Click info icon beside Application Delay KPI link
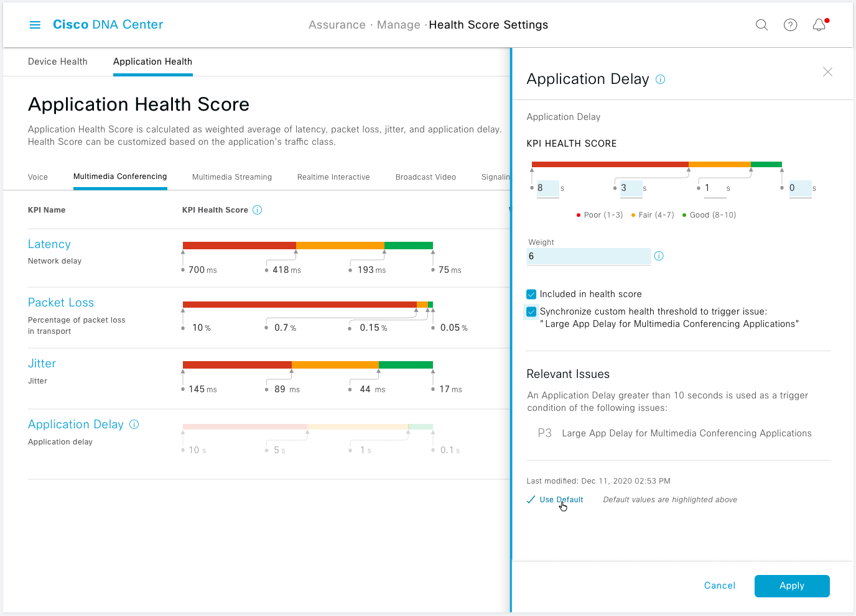 coord(134,424)
